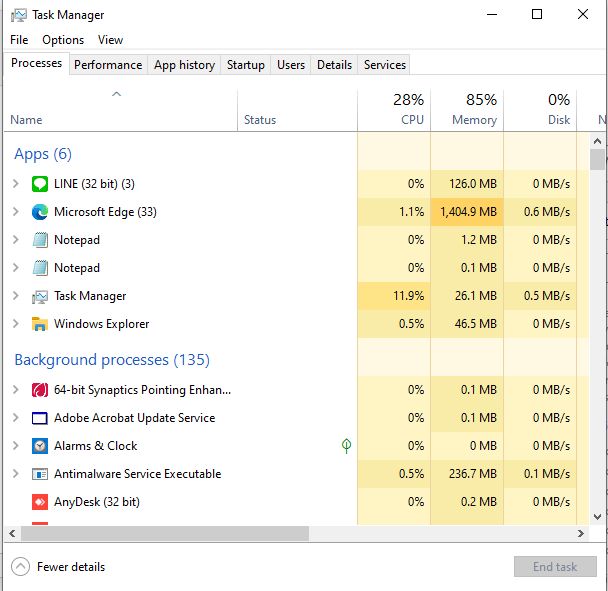This screenshot has height=591, width=608.
Task: Click the first Notepad icon, 1.2 MB row
Action: (40, 240)
